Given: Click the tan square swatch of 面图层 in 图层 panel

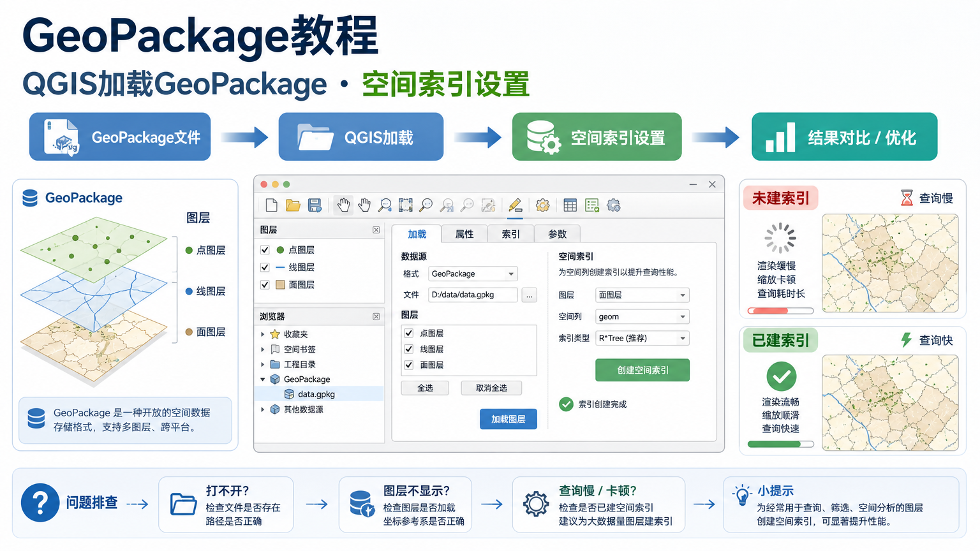Looking at the screenshot, I should 280,284.
